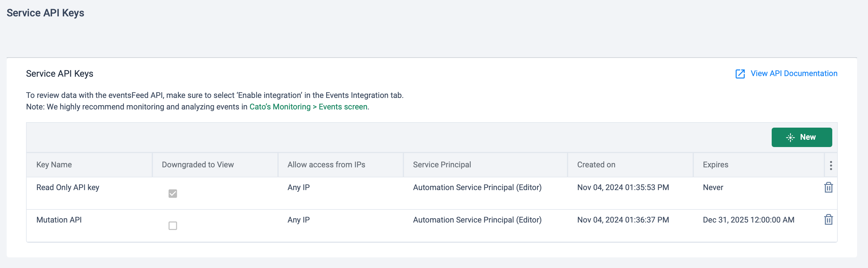Click Allow access from IPs header
The height and width of the screenshot is (268, 868).
click(x=326, y=165)
